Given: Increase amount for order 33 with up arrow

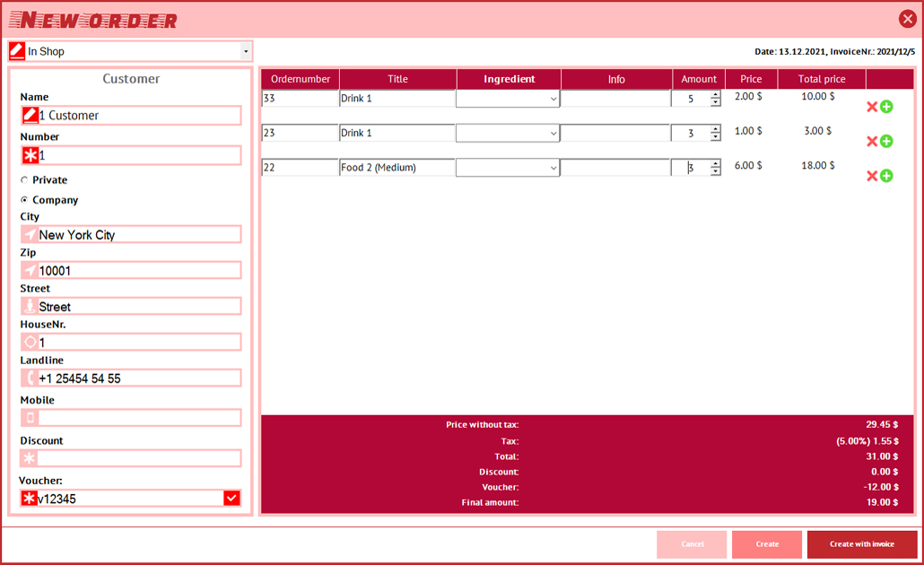Looking at the screenshot, I should pyautogui.click(x=715, y=95).
